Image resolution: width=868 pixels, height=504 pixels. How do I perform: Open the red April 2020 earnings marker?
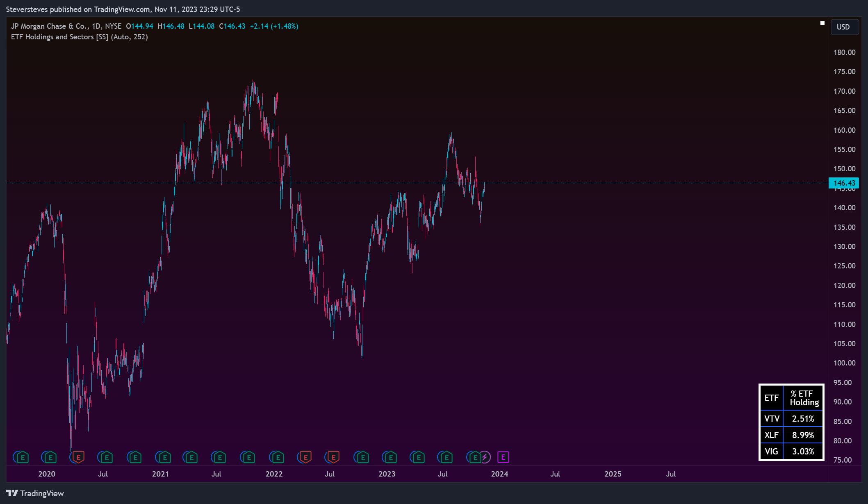[78, 457]
